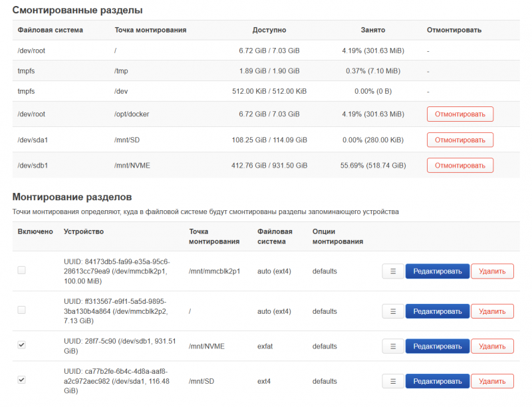Delete the /mnt/SD mount entry
The height and width of the screenshot is (407, 532).
click(492, 382)
